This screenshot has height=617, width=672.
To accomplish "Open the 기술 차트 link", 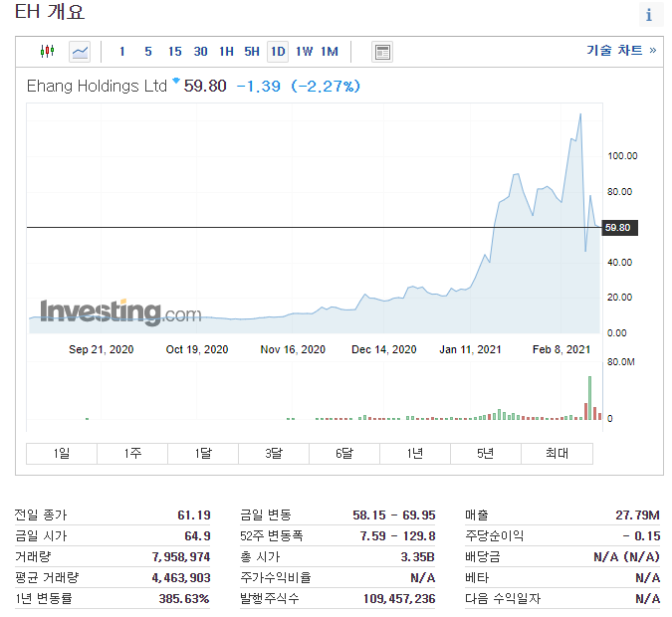I will (621, 51).
